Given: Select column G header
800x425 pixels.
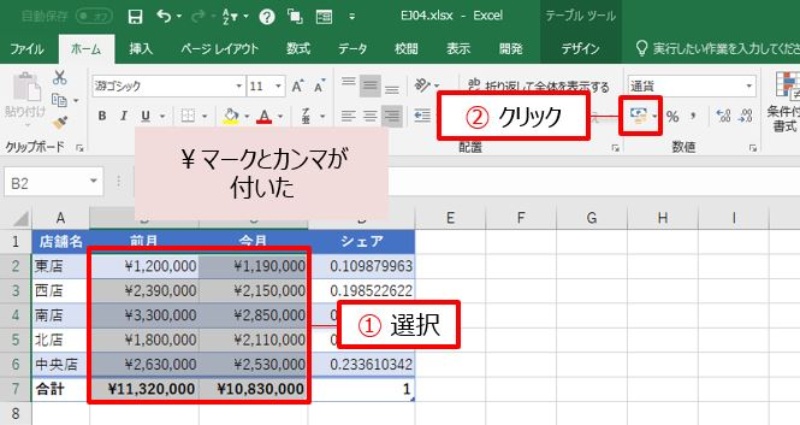Looking at the screenshot, I should [592, 218].
